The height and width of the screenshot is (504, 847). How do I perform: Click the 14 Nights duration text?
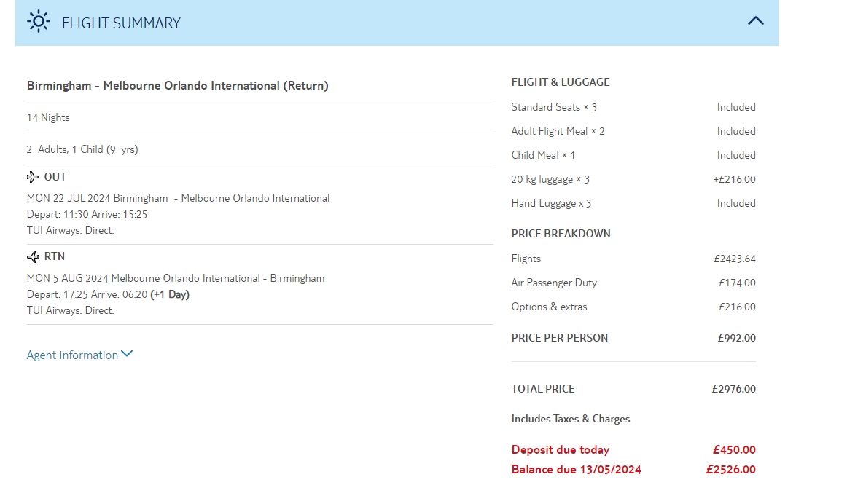(x=48, y=118)
